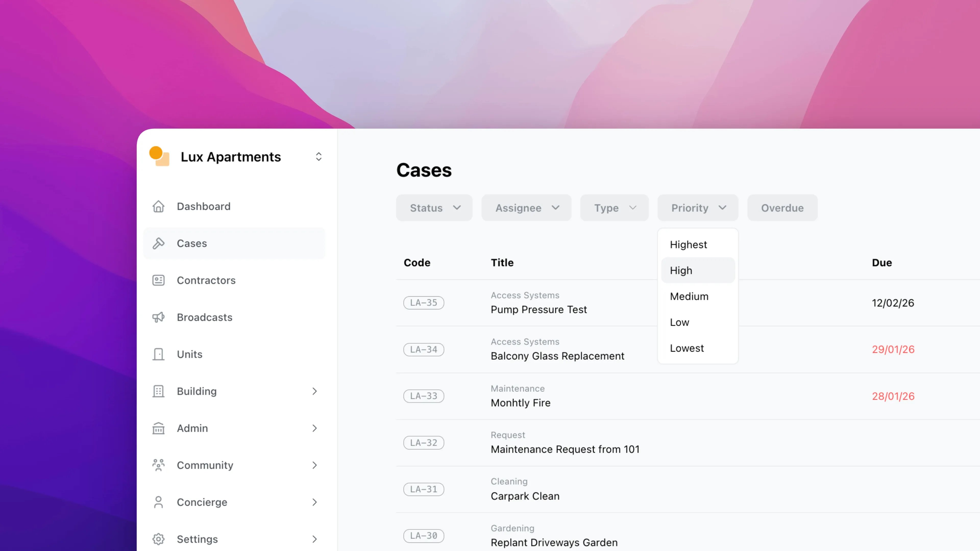Image resolution: width=980 pixels, height=551 pixels.
Task: Click the Contractors ID card icon
Action: point(158,280)
